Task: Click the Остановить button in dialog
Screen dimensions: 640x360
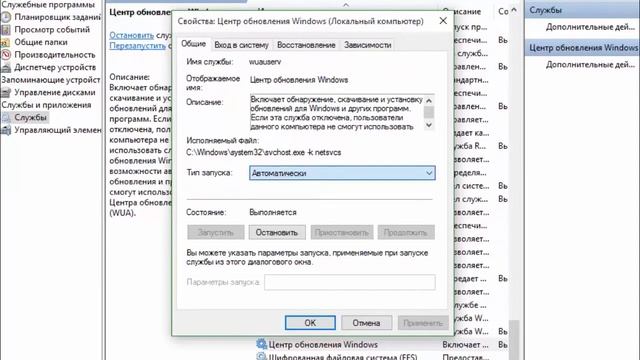Action: [277, 233]
